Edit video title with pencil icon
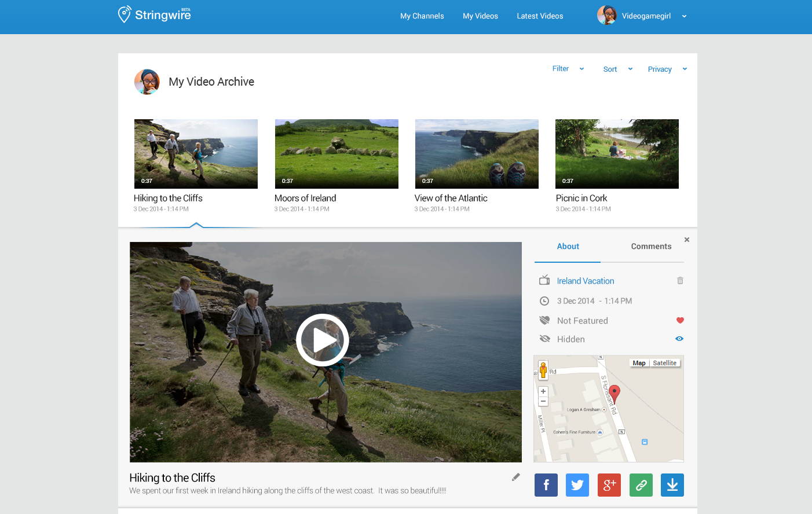812x514 pixels. (x=515, y=477)
